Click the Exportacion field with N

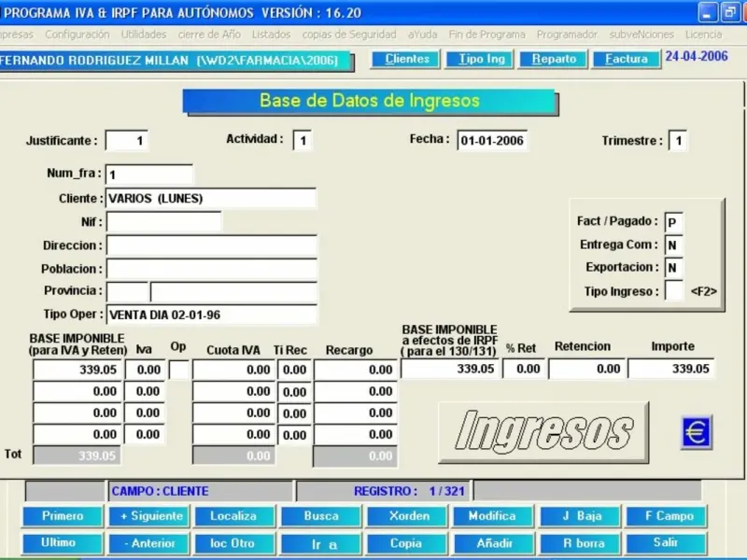tap(673, 268)
